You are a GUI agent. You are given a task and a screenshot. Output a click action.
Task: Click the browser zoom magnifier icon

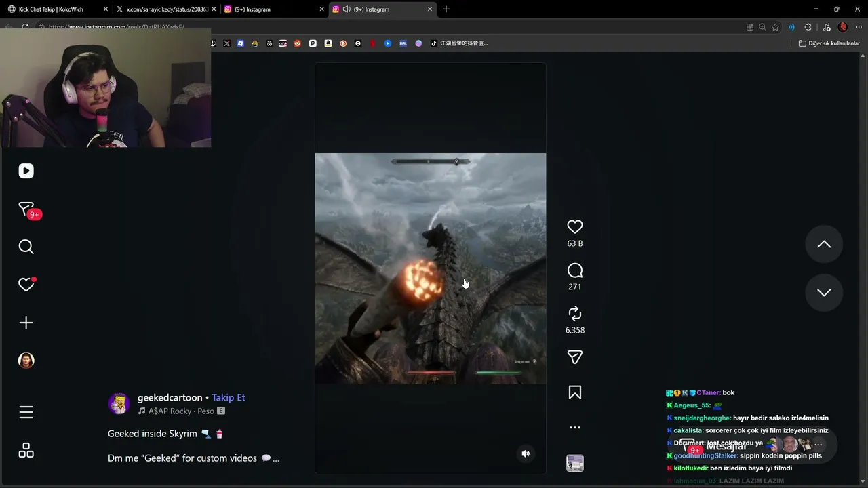pyautogui.click(x=762, y=27)
